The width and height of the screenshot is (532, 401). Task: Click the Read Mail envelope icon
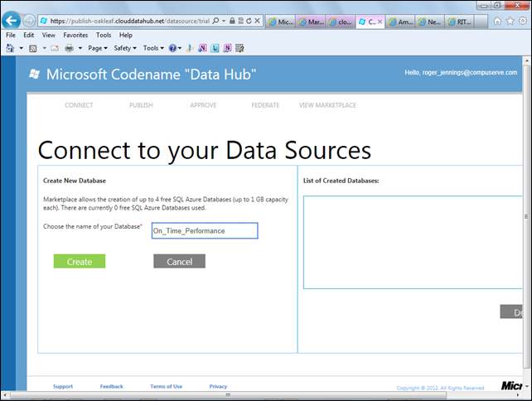[x=54, y=48]
